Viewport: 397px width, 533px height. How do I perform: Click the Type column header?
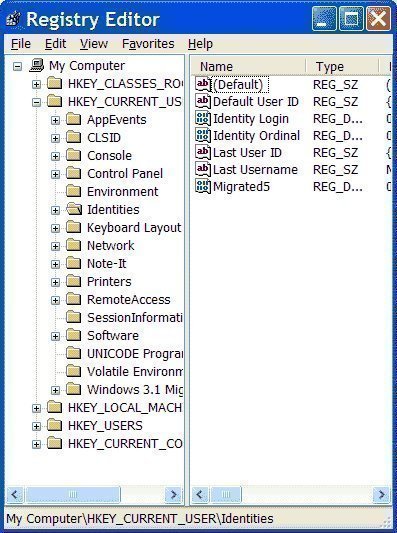click(342, 66)
